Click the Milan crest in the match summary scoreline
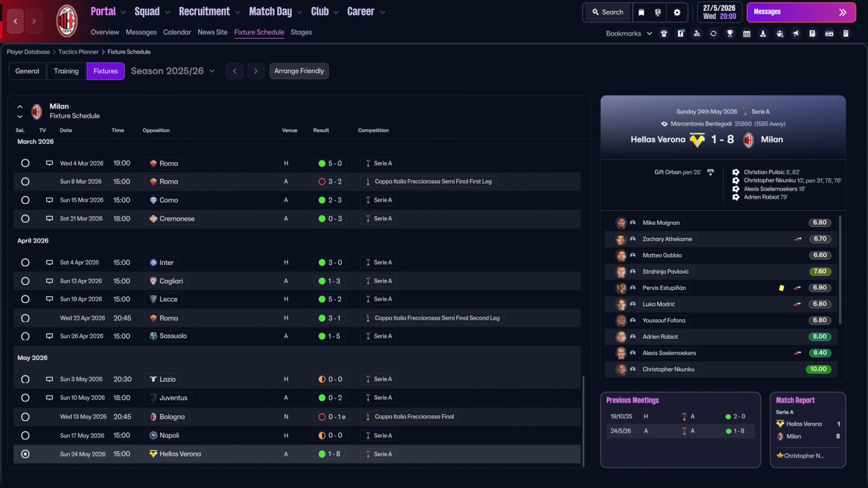The image size is (868, 488). 749,140
